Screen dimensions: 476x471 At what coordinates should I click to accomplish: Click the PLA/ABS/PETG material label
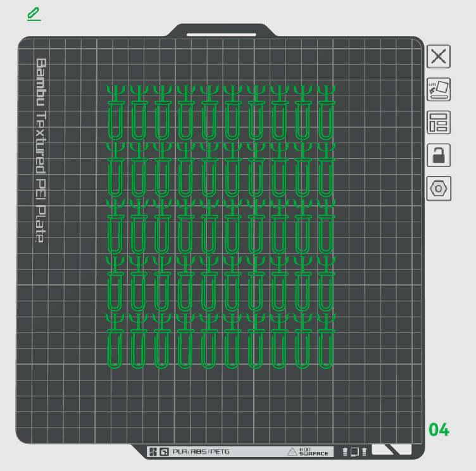(201, 451)
